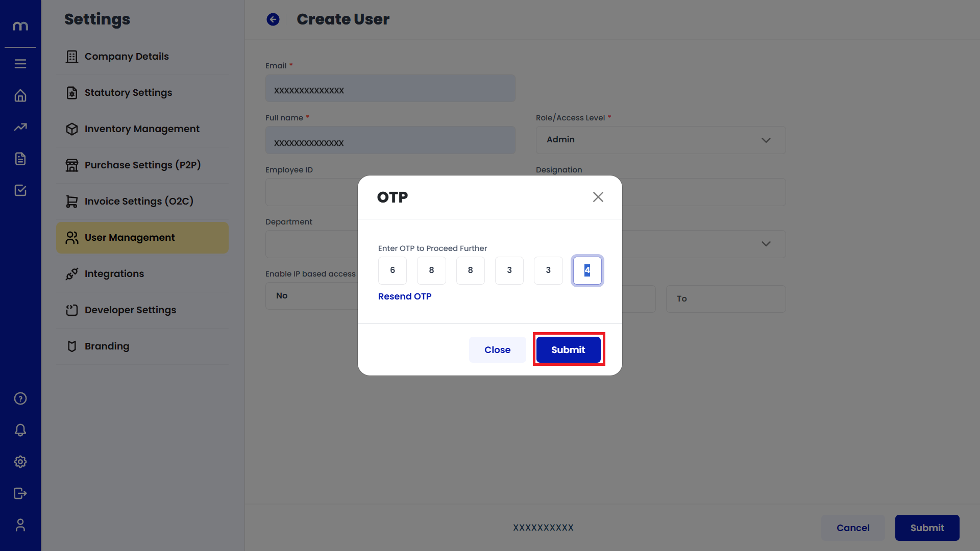Screen dimensions: 980x551
Task: Click the notification bell icon
Action: (20, 430)
